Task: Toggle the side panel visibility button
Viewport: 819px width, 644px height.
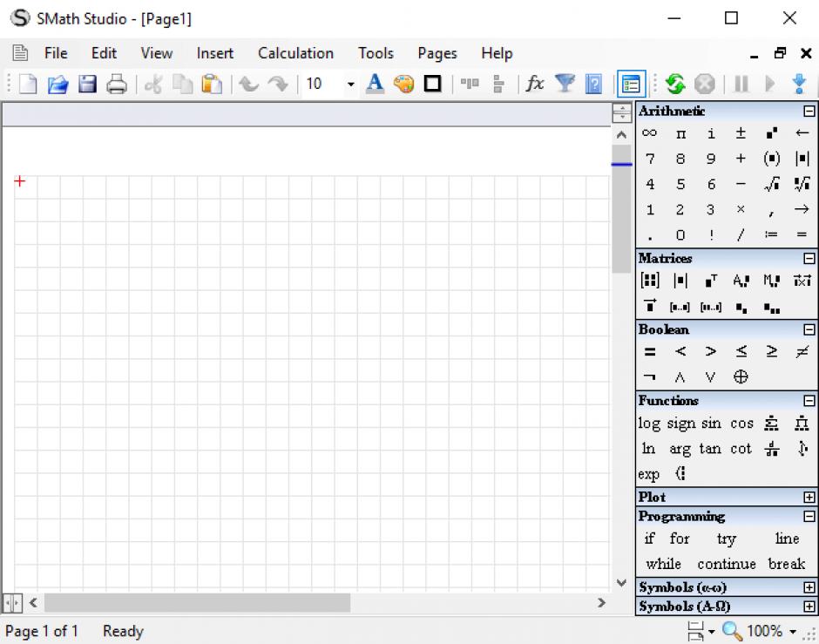Action: point(631,85)
